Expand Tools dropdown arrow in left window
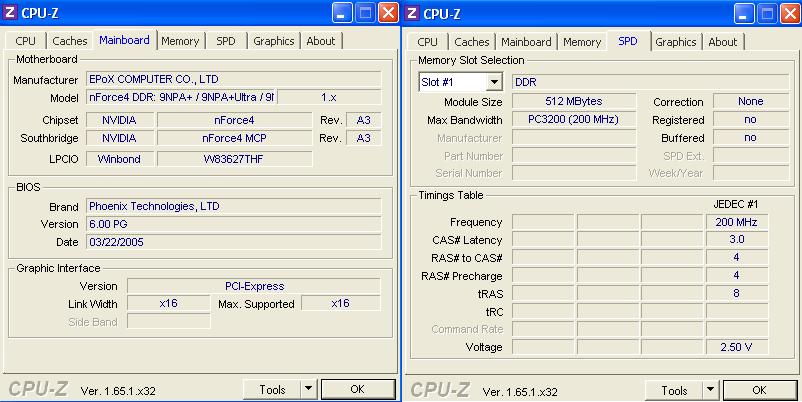Viewport: 802px width, 402px height. click(308, 390)
